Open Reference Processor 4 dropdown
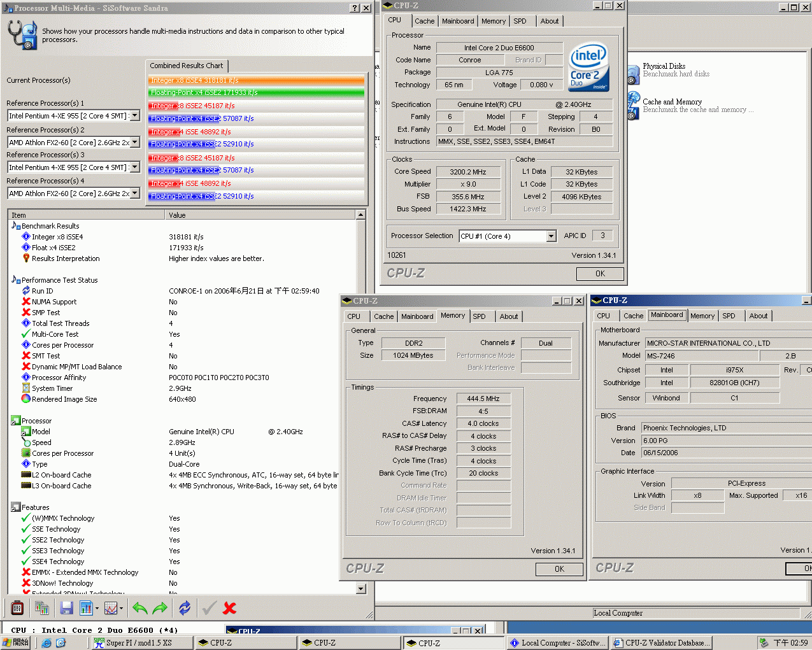812x650 pixels. tap(135, 193)
